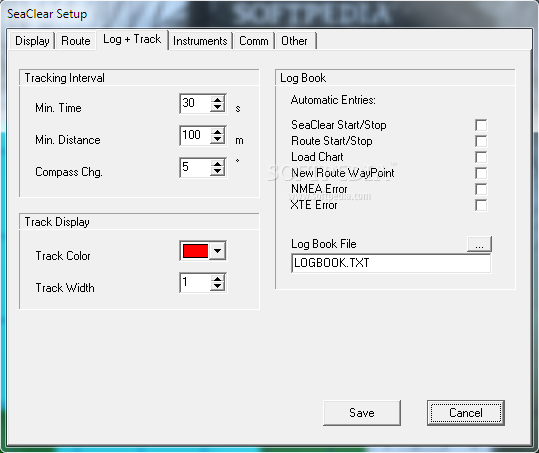
Task: Toggle Route Start/Stop checkbox
Action: 481,141
